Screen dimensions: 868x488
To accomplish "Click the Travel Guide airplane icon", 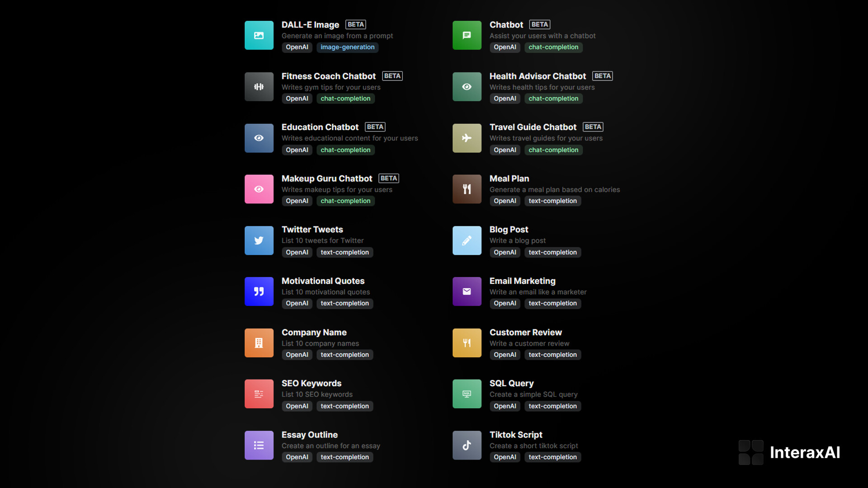I will pos(467,138).
